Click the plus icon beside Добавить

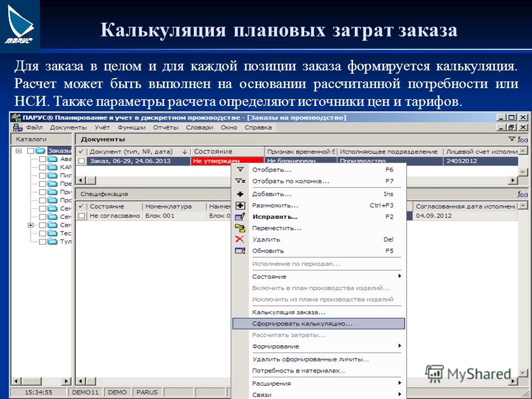(x=240, y=194)
